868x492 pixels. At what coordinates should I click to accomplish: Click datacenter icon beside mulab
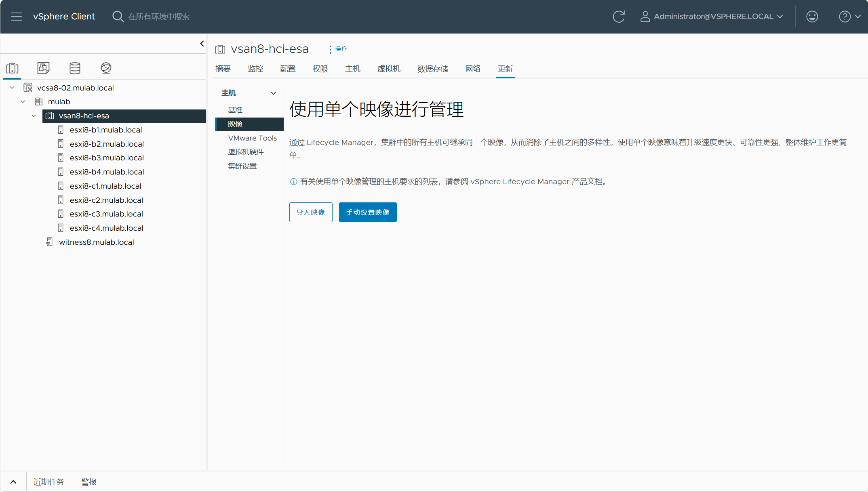click(39, 101)
